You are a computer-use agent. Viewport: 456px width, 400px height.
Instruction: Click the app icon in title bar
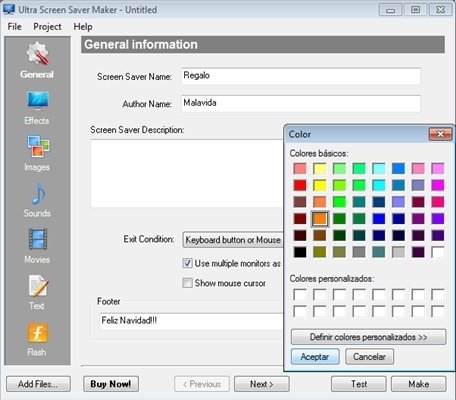tap(9, 9)
